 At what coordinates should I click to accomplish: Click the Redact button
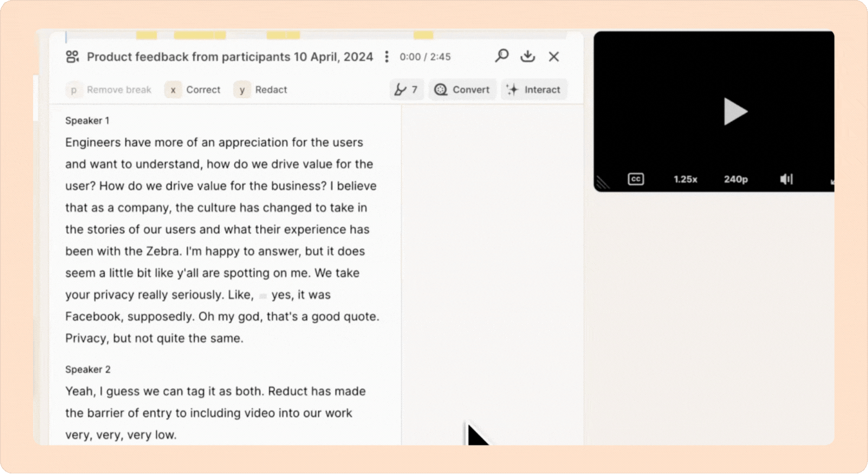coord(260,90)
